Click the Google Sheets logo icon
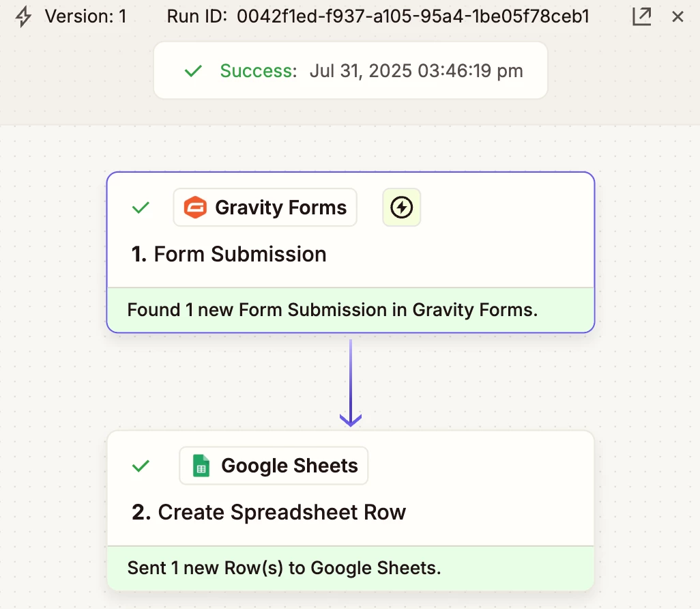700x609 pixels. [x=201, y=466]
